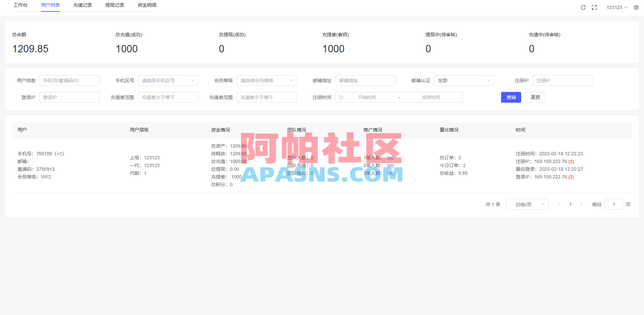Click the 开始时间 start date input

pos(367,97)
